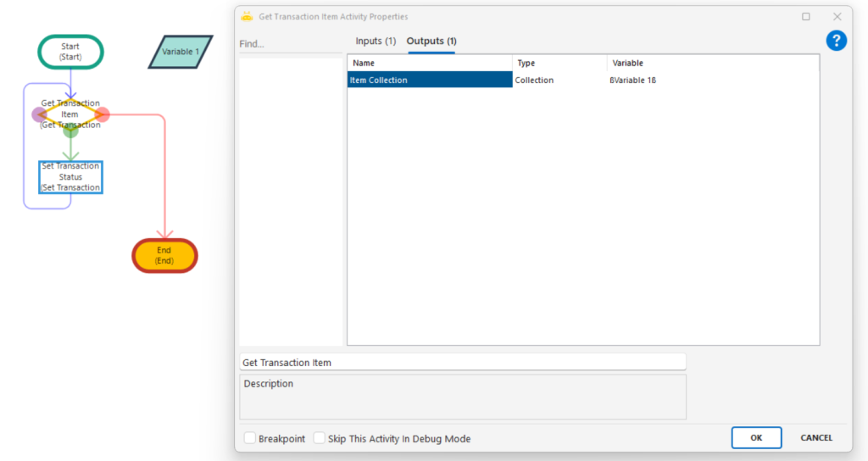Maximize the Activity Properties dialog window
868x461 pixels.
(x=806, y=16)
